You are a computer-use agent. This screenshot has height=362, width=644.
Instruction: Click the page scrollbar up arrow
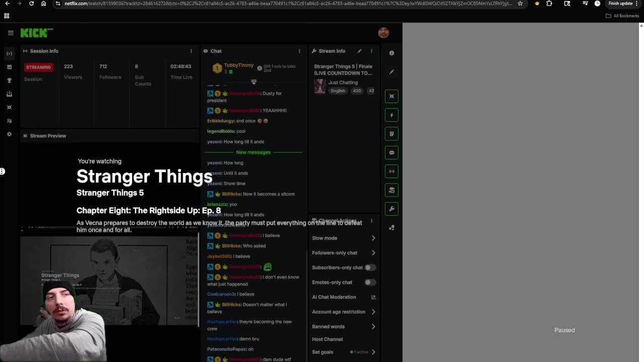641,25
